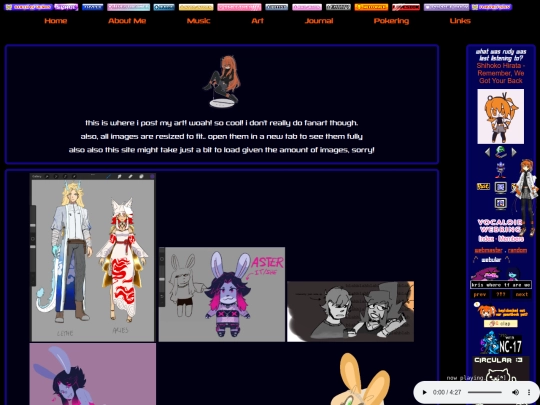540x405 pixels.
Task: Click the second purple badge in top strip
Action: pyautogui.click(x=66, y=7)
